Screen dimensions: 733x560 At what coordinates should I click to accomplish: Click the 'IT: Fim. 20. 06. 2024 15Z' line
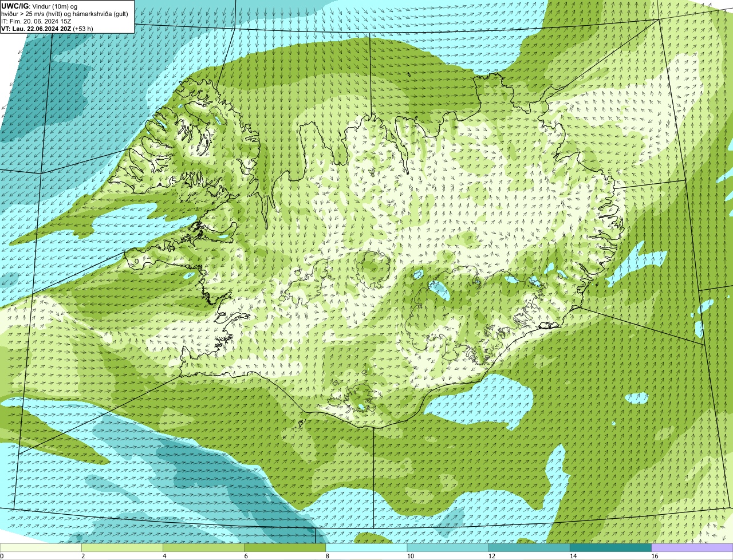pyautogui.click(x=36, y=21)
